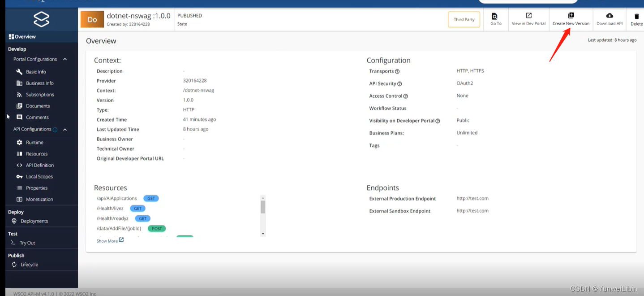
Task: Click the Documents library icon
Action: [x=19, y=106]
